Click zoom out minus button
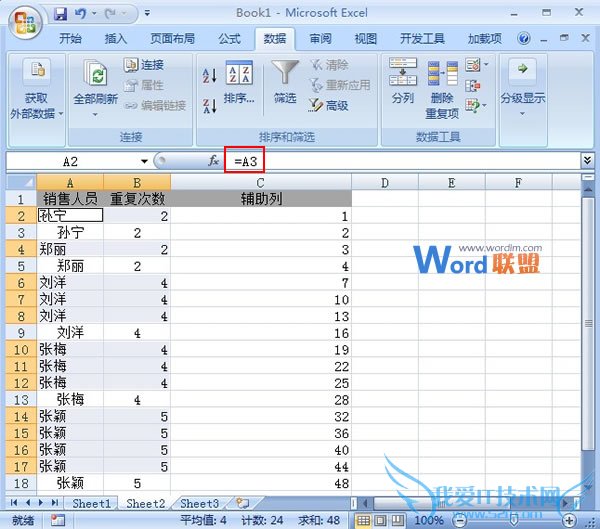Screen dimensions: 600x529 coord(460,520)
